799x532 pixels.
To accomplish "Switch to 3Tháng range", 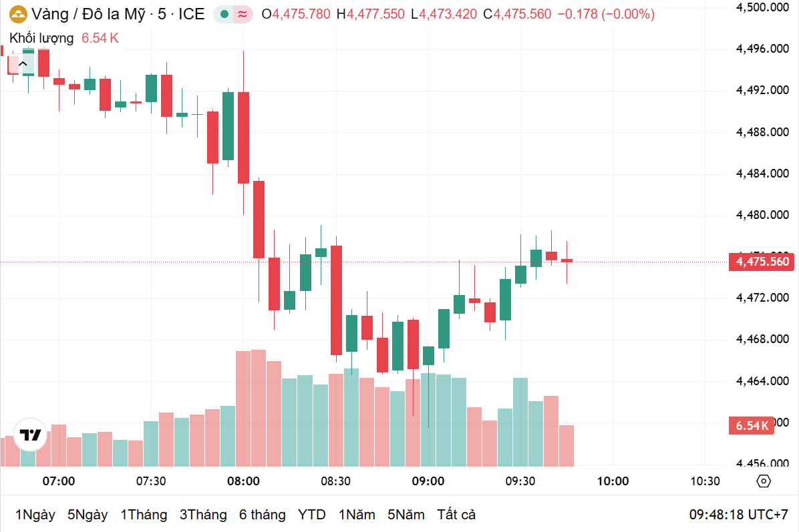I will click(x=203, y=515).
